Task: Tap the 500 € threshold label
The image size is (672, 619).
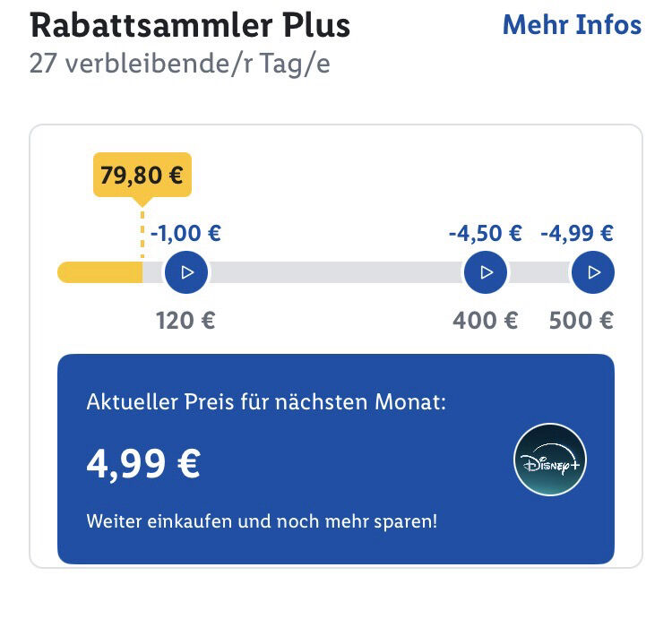Action: pos(581,320)
